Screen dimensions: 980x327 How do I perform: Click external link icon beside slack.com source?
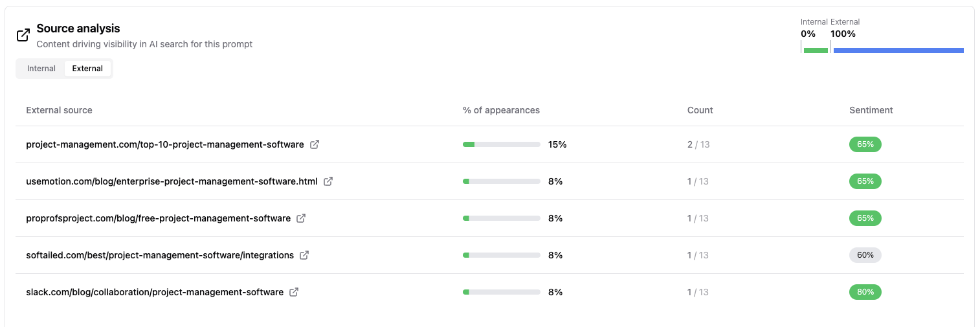[294, 292]
